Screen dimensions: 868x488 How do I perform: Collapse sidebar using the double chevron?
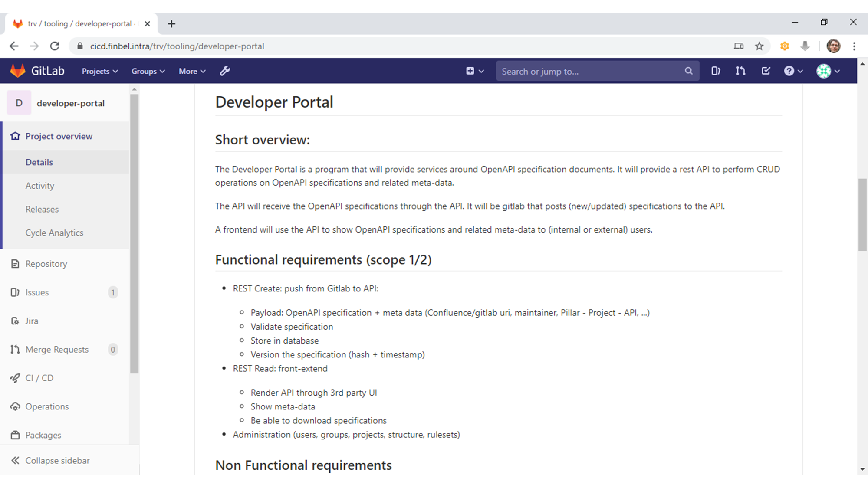click(15, 460)
